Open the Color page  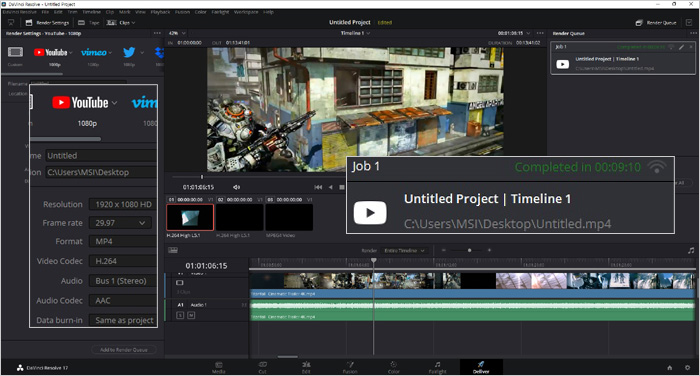393,368
